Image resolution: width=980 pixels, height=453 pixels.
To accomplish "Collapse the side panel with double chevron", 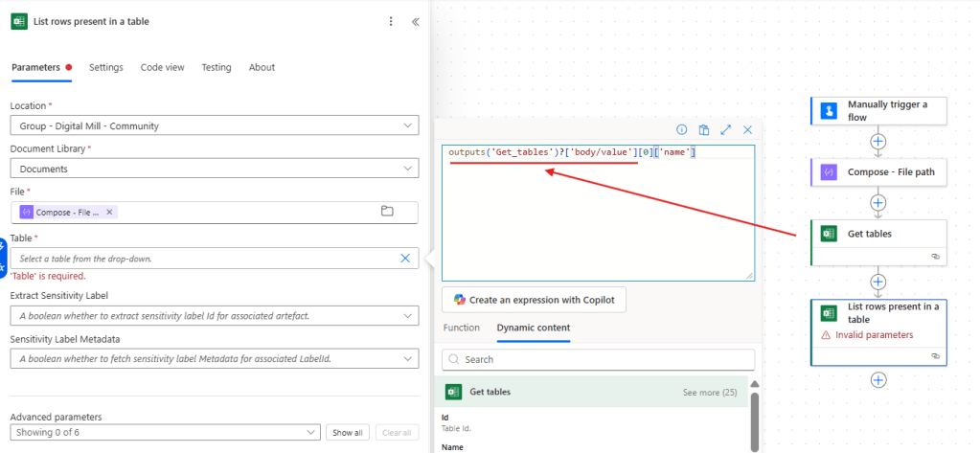I will pyautogui.click(x=415, y=21).
